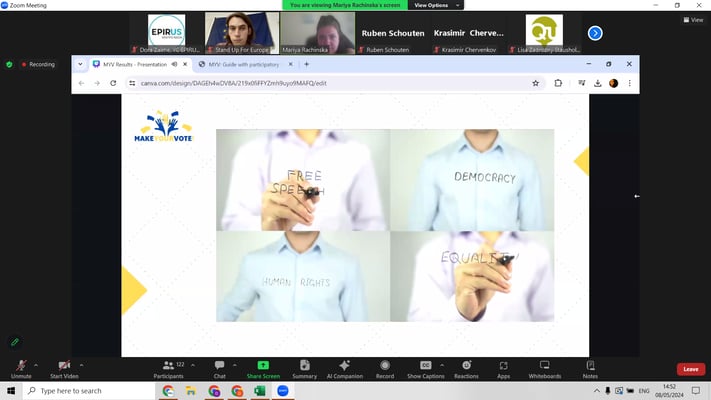Open Whiteboards
711x400 pixels.
[545, 369]
